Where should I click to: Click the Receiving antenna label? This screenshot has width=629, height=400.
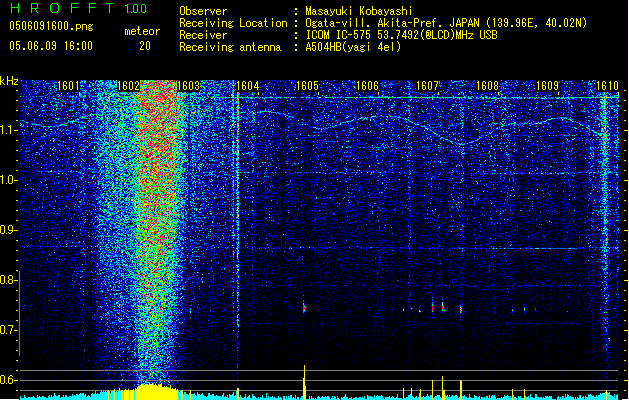tap(230, 47)
